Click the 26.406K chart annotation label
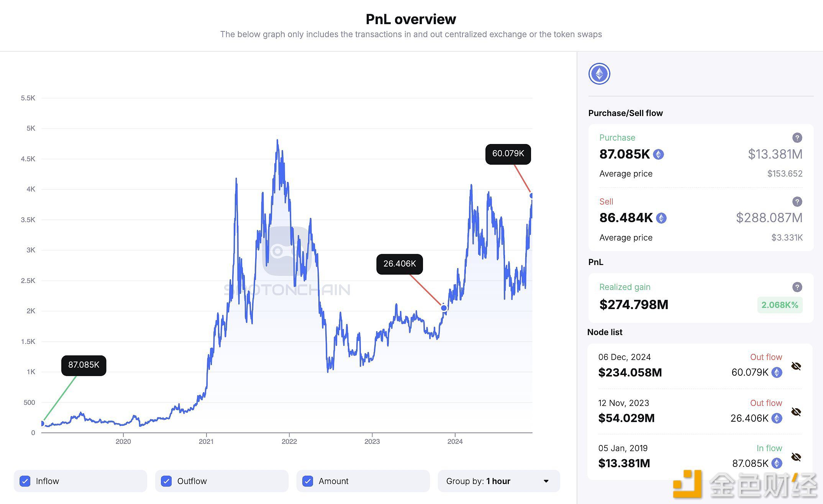Image resolution: width=823 pixels, height=504 pixels. pyautogui.click(x=400, y=263)
